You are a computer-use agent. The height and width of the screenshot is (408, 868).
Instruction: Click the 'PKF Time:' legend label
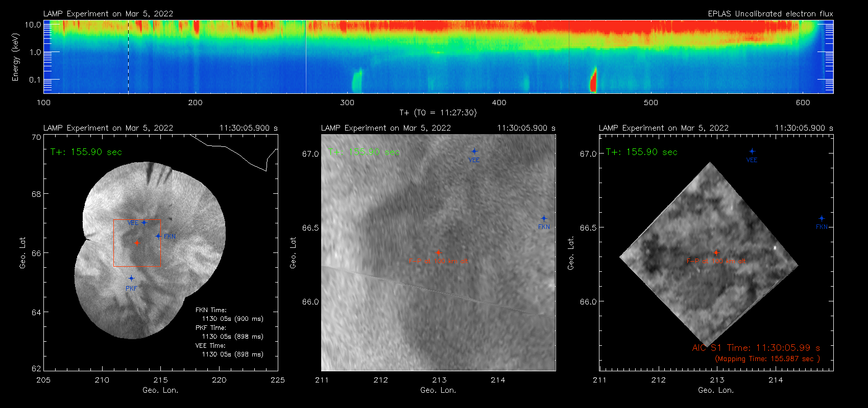(x=211, y=327)
